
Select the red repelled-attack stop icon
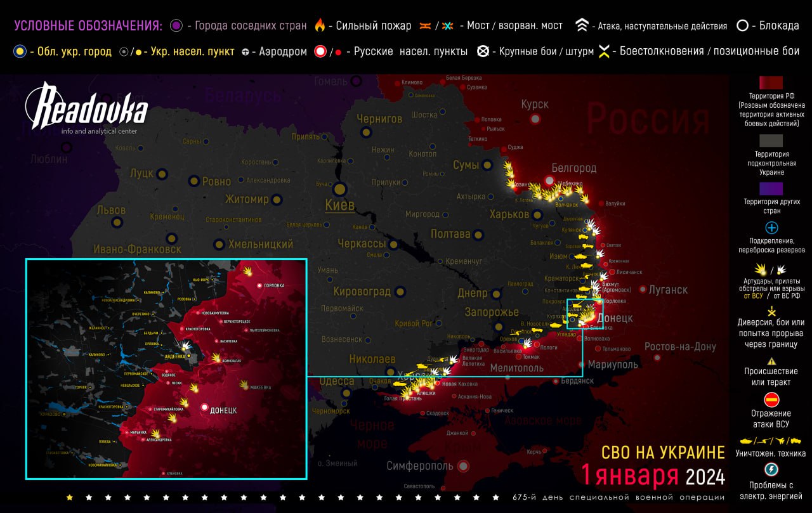coord(771,399)
